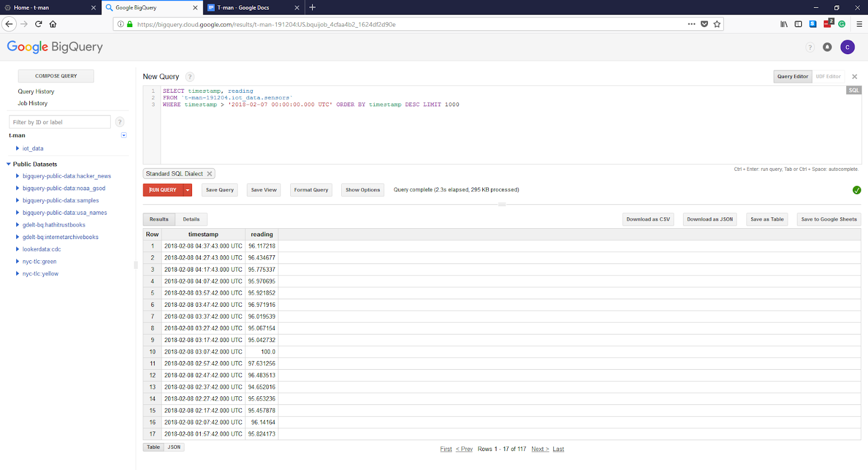Viewport: 868px width, 470px height.
Task: Click the Filter by ID or label field
Action: [60, 122]
